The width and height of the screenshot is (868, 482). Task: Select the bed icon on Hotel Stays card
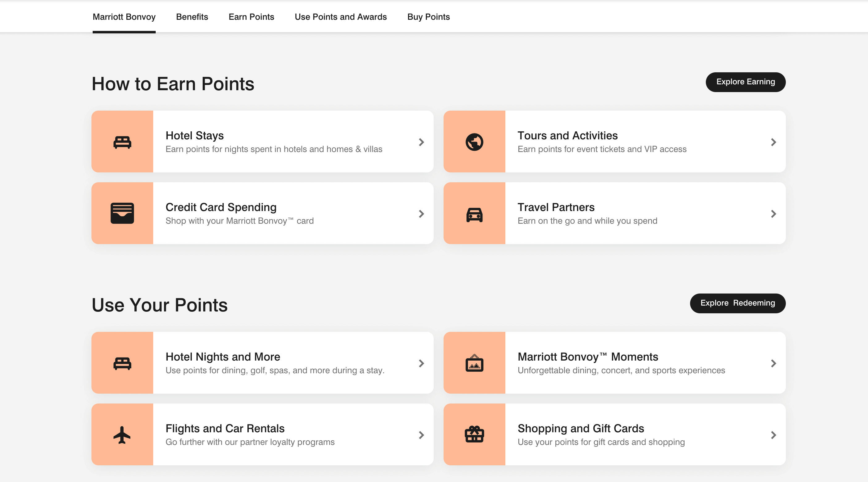(x=122, y=142)
